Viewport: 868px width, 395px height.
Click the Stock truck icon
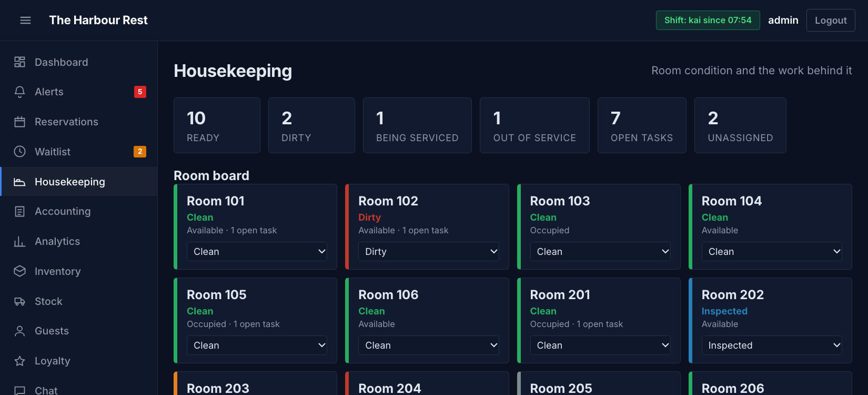point(19,301)
